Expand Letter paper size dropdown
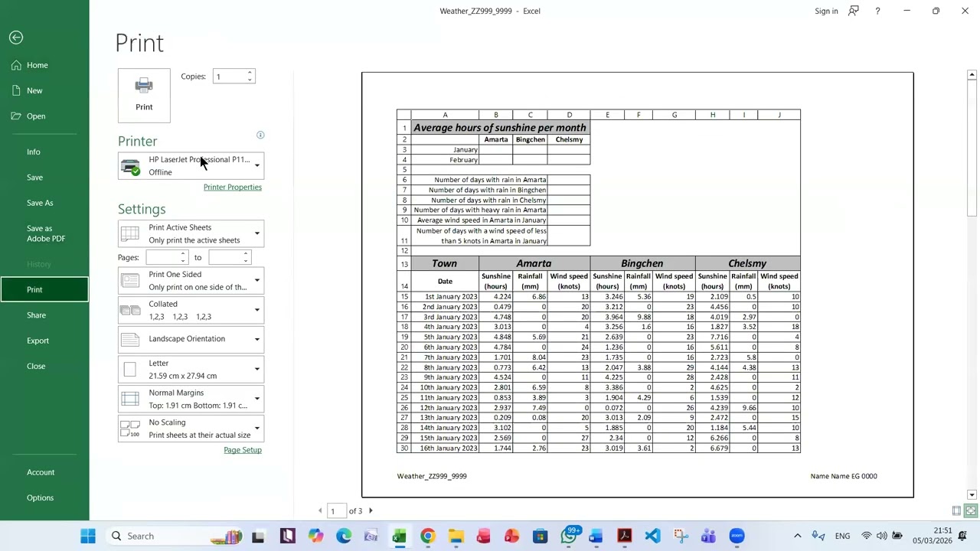Viewport: 980px width, 551px height. pyautogui.click(x=191, y=369)
